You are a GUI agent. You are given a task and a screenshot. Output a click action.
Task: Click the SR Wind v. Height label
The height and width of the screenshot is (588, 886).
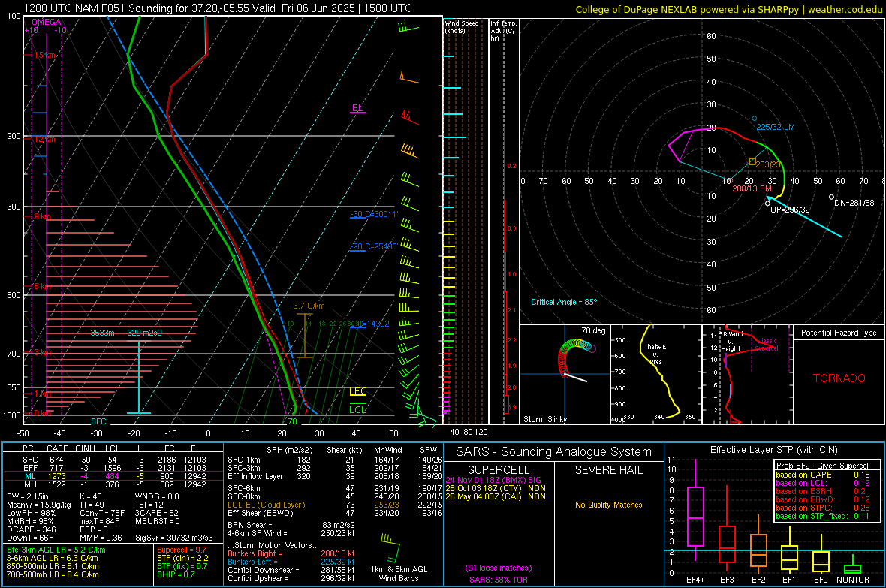(x=731, y=342)
